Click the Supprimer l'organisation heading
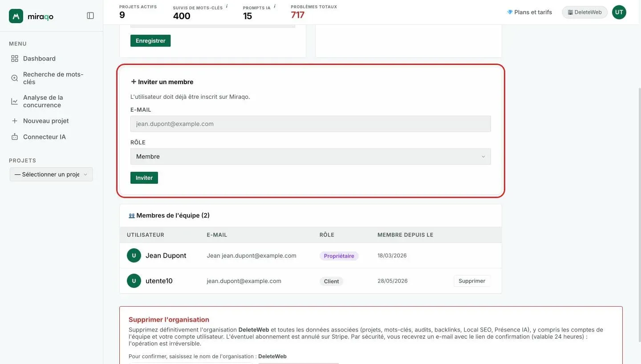The width and height of the screenshot is (641, 364). pos(169,320)
